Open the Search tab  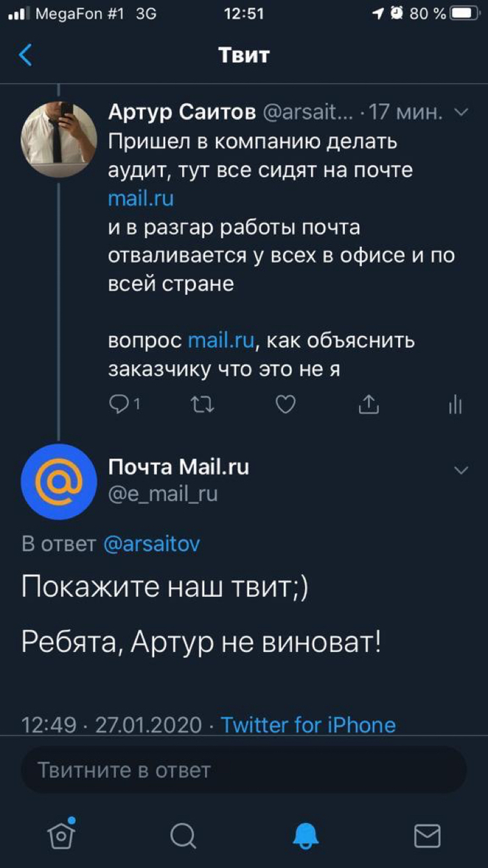coord(183,835)
